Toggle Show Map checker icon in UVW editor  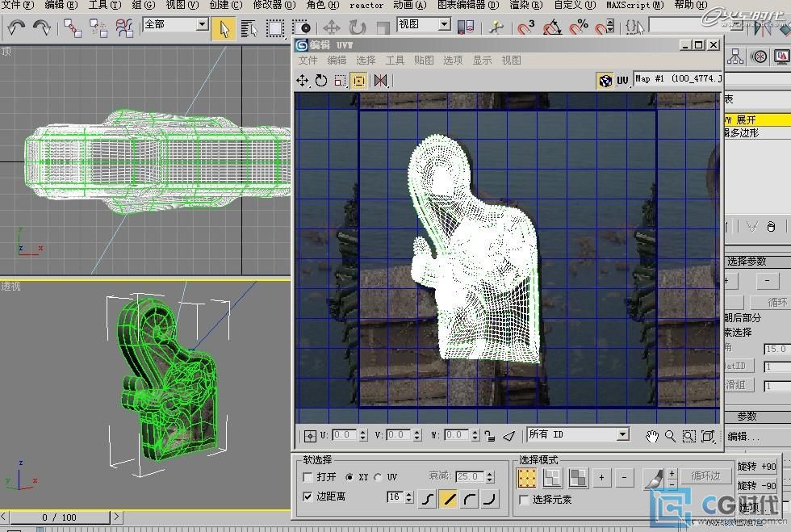(605, 81)
